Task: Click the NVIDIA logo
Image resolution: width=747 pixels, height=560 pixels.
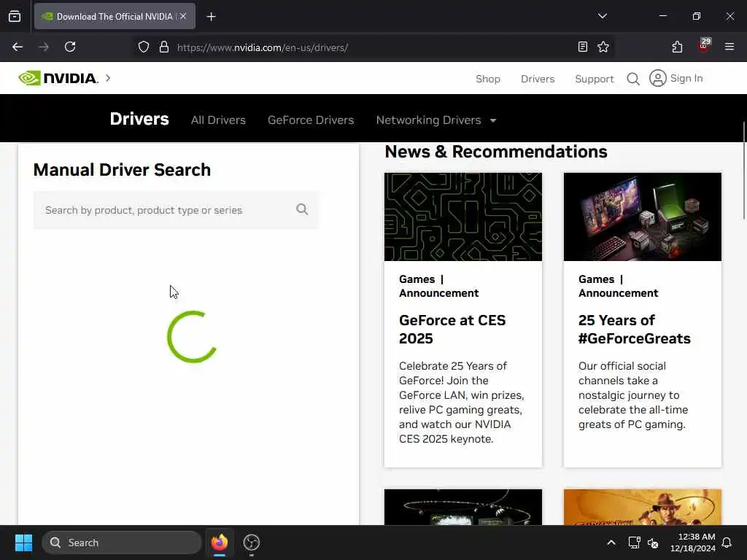Action: click(x=58, y=78)
